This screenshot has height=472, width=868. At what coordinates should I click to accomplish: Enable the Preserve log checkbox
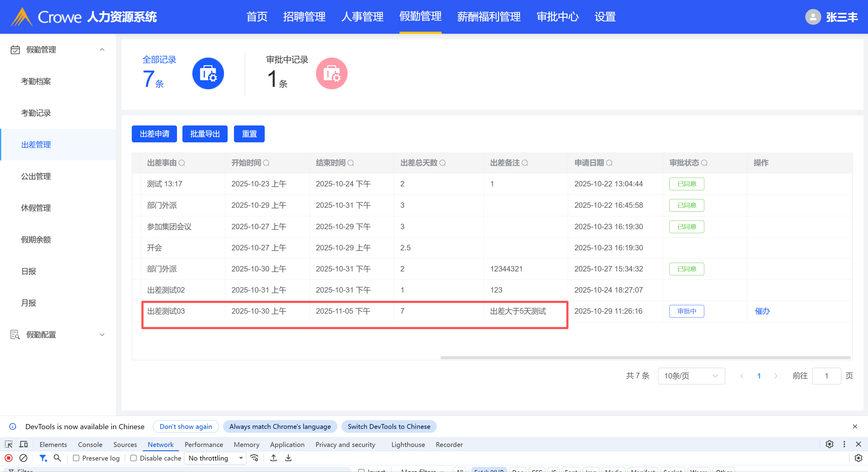click(x=76, y=458)
